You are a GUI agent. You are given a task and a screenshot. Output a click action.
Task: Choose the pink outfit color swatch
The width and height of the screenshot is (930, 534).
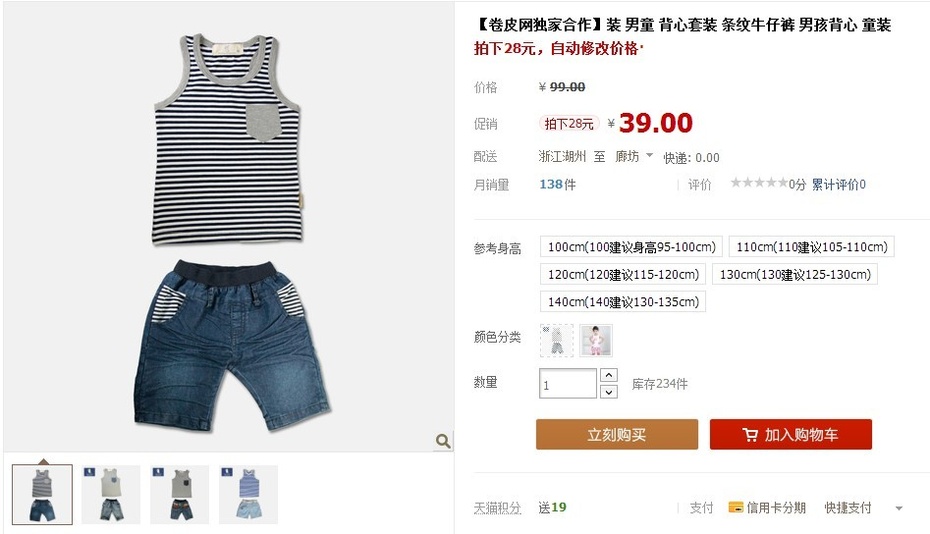(x=595, y=341)
